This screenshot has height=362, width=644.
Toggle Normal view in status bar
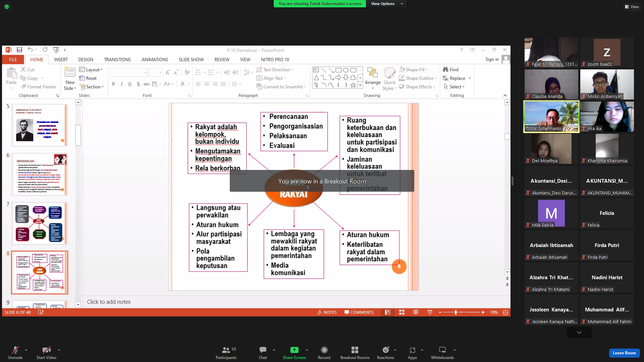click(x=387, y=312)
